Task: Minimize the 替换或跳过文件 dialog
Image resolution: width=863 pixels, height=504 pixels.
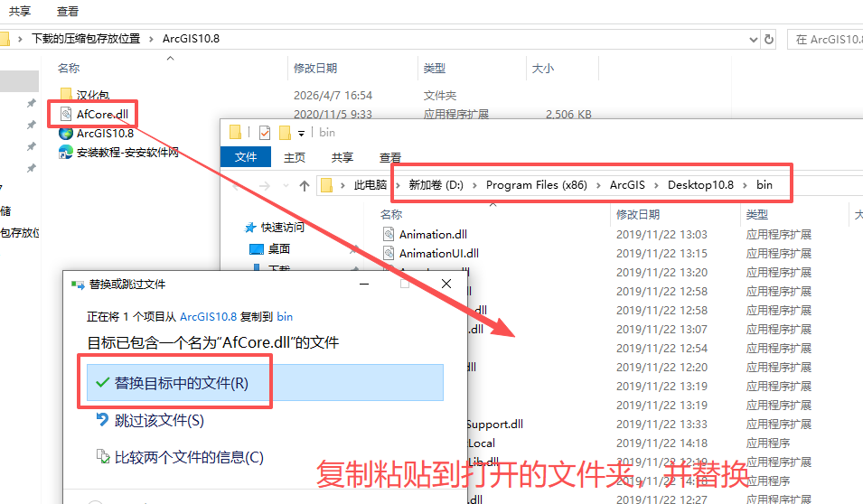Action: point(364,284)
